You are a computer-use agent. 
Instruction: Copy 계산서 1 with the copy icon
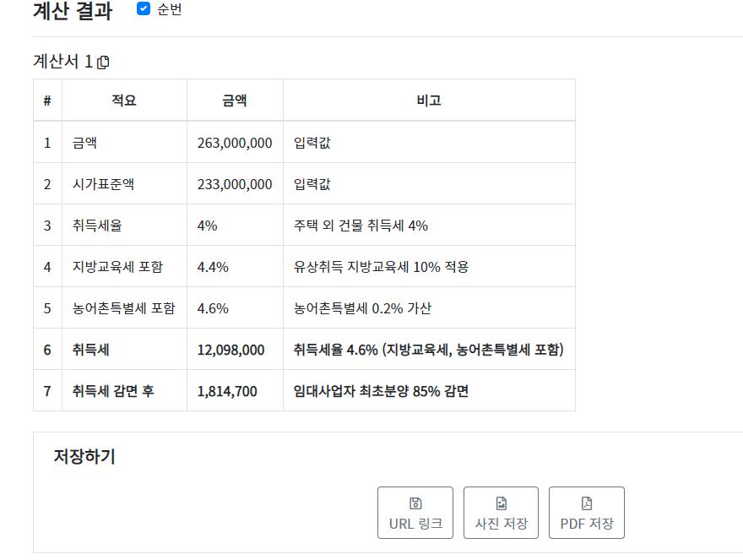tap(103, 63)
